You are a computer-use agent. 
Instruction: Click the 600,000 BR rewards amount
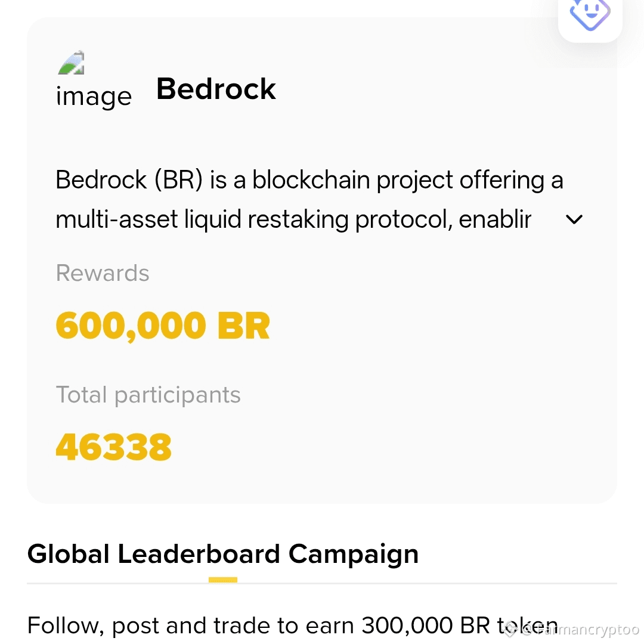(163, 326)
